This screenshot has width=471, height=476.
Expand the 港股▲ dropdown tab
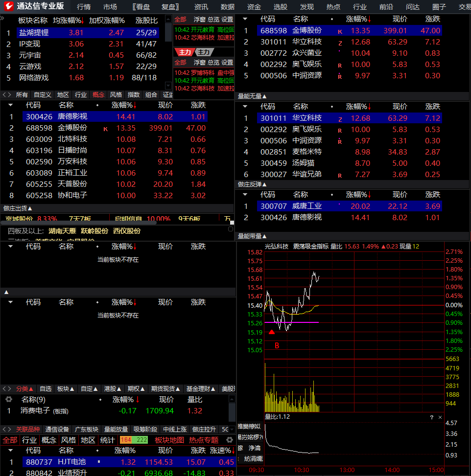113,389
